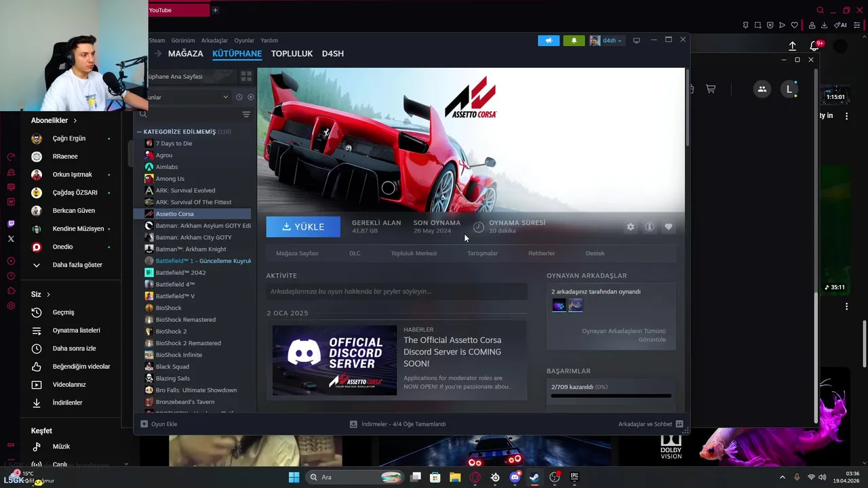
Task: Switch Steam to Big Picture mode
Action: click(x=636, y=41)
